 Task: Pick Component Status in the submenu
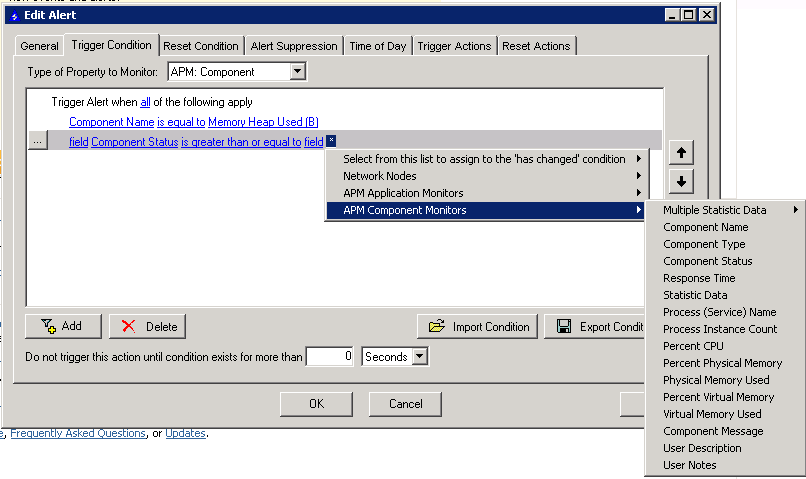point(725,261)
